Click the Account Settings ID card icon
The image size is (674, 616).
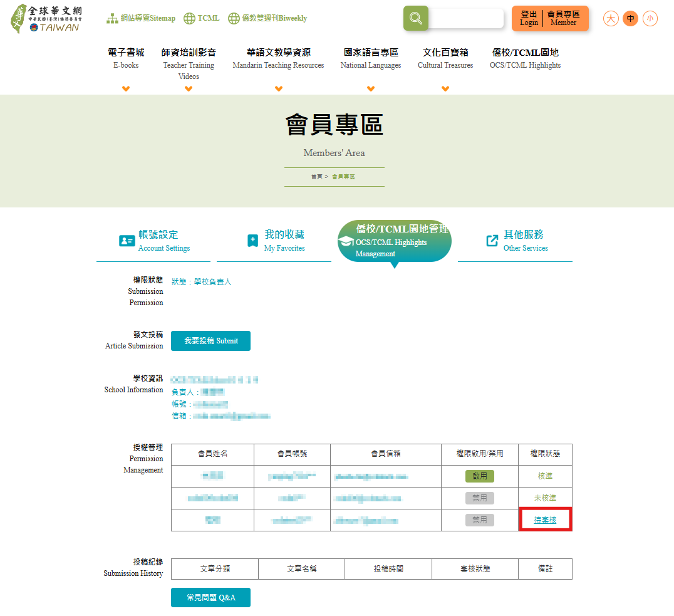(x=126, y=240)
